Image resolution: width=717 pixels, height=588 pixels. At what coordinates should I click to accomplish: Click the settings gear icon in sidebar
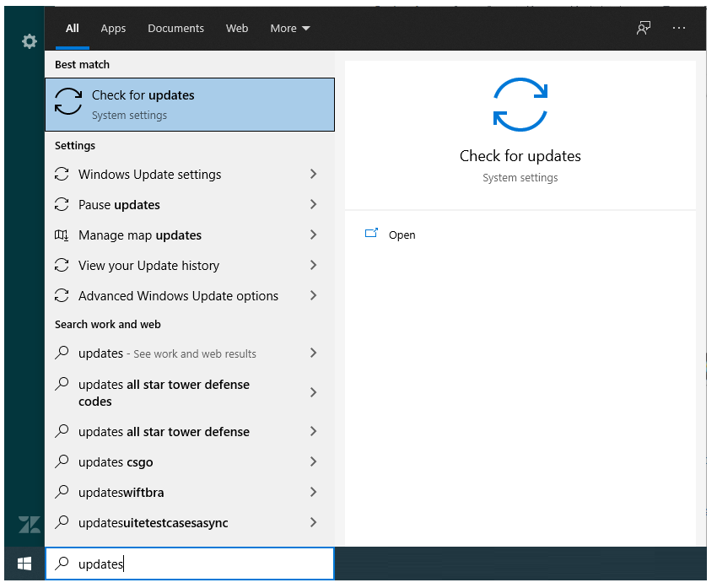[x=30, y=41]
